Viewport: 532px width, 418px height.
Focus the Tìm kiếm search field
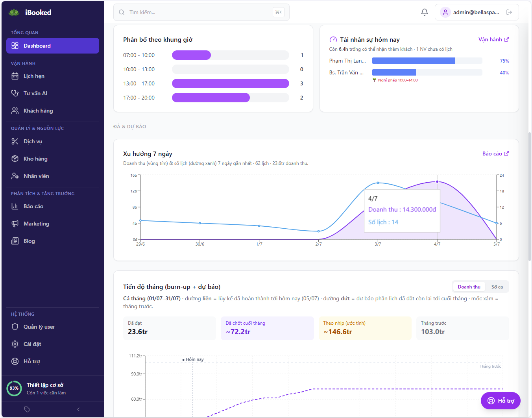(201, 12)
